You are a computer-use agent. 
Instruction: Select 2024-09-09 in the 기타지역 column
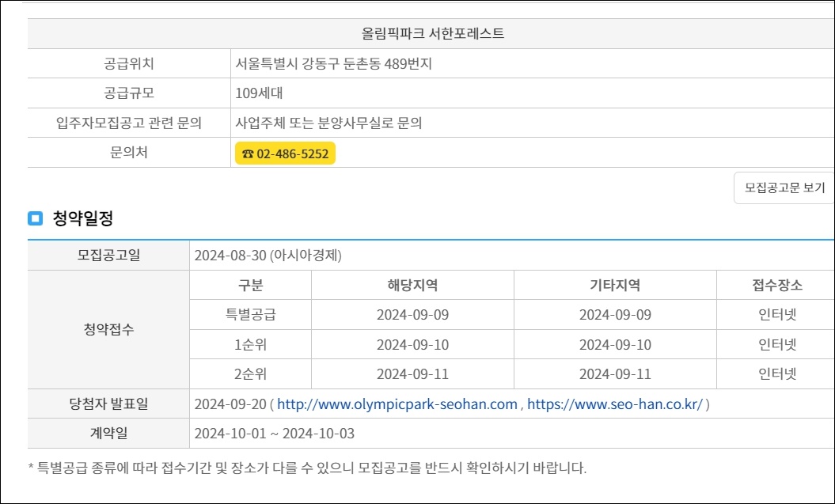coord(615,315)
